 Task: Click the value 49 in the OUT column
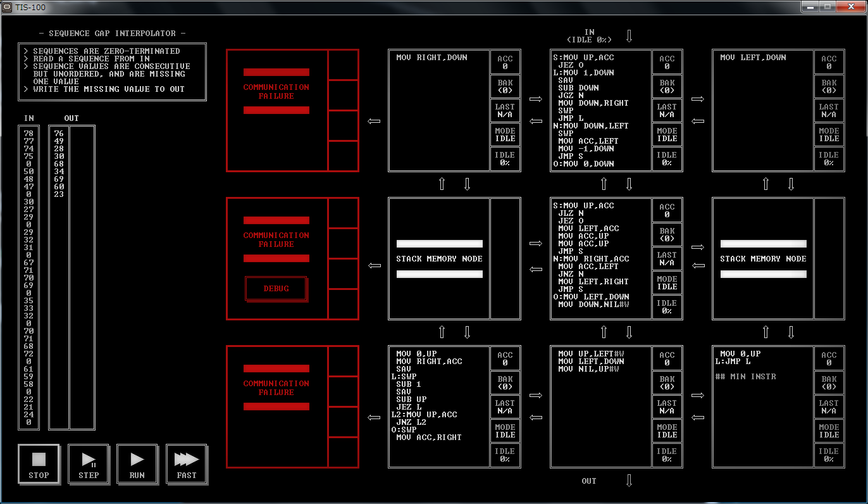pos(59,141)
